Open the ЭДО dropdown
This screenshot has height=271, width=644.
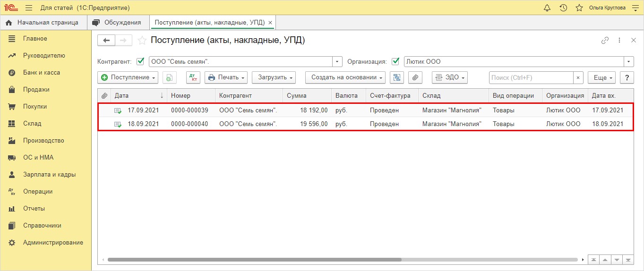pyautogui.click(x=450, y=77)
